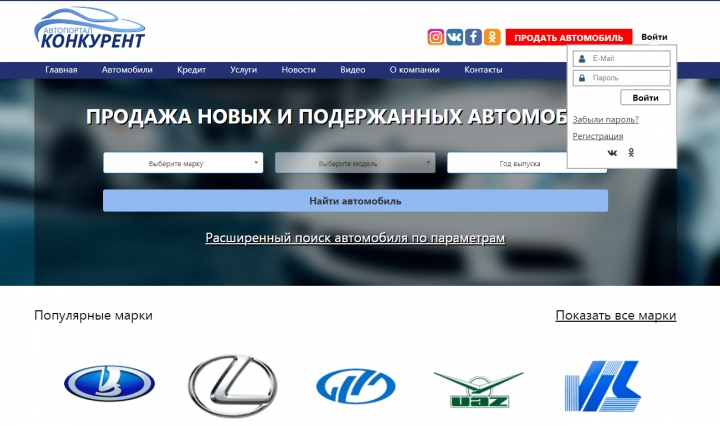Open the VK icon in the header
720x426 pixels.
[455, 37]
